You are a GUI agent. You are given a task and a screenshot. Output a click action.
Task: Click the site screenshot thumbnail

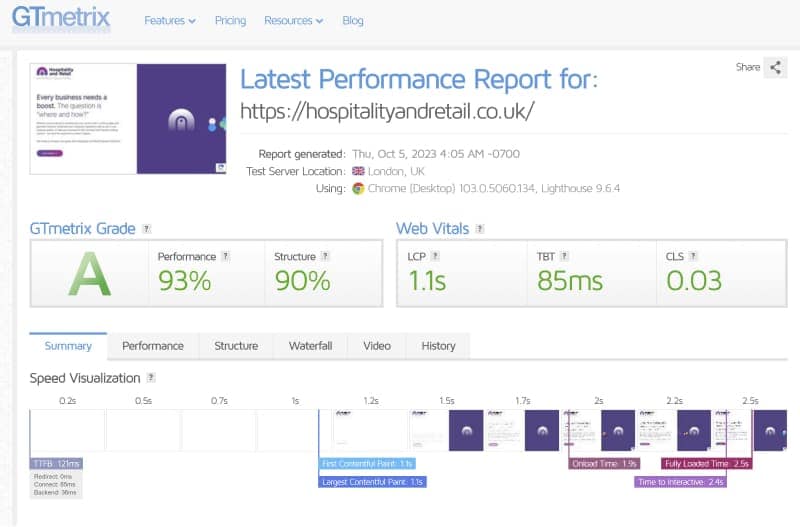pyautogui.click(x=127, y=118)
